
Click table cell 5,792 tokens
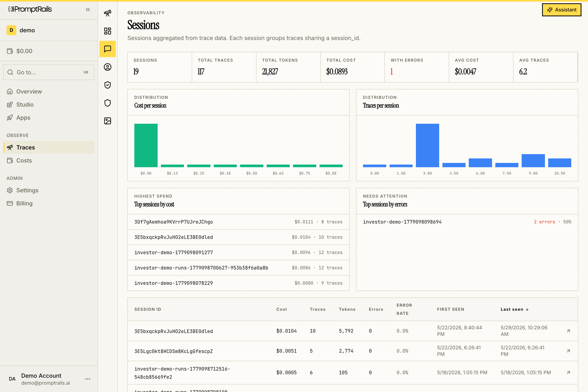[x=346, y=331]
